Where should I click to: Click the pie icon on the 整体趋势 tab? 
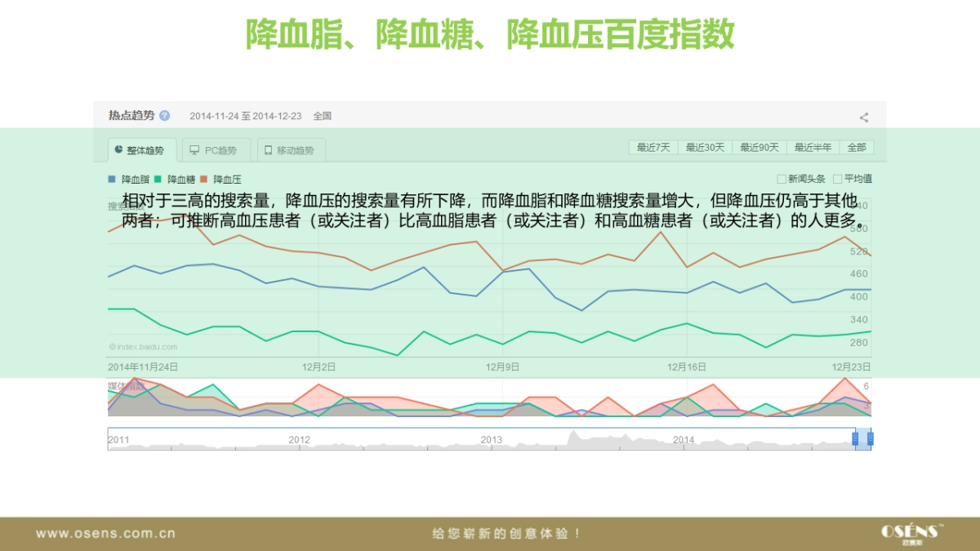coord(119,150)
